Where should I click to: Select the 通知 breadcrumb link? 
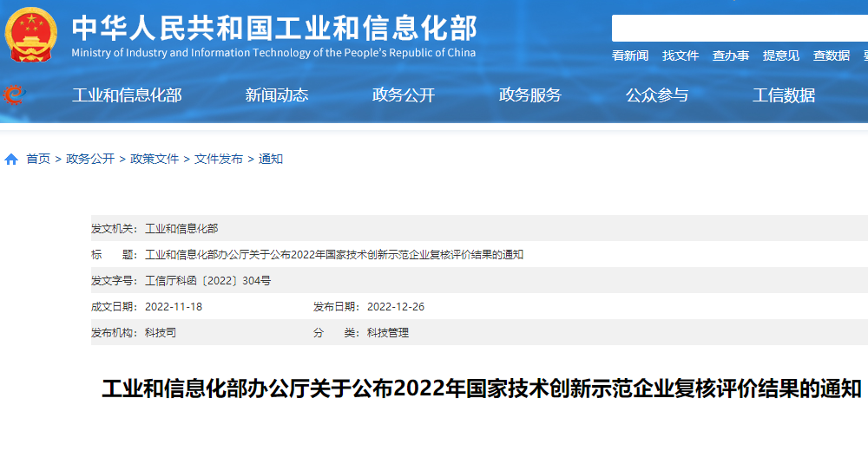click(x=271, y=160)
